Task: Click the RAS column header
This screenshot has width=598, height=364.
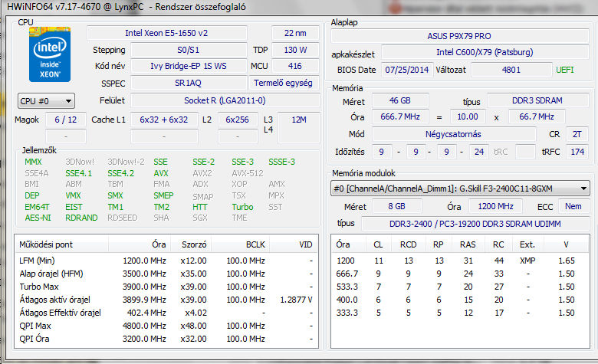Action: (468, 244)
